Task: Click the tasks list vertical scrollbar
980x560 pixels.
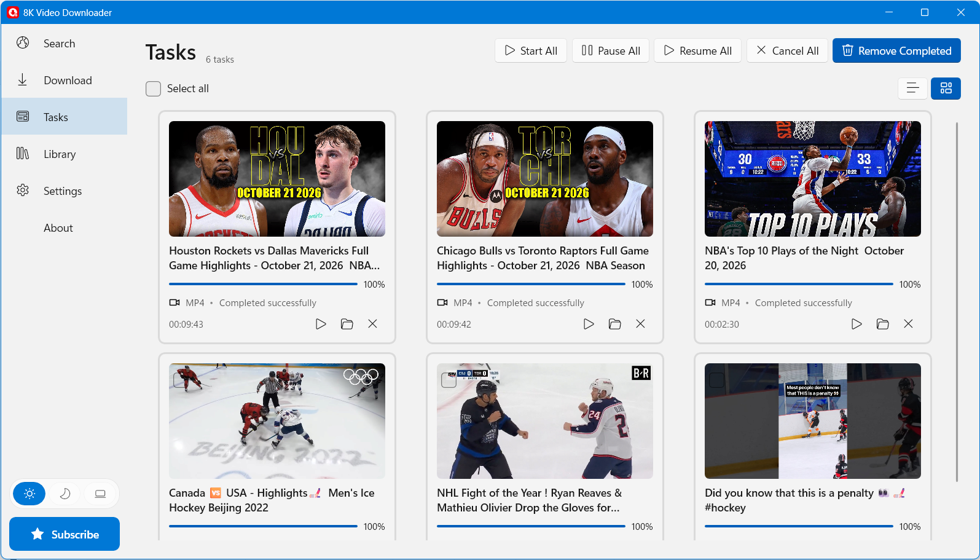Action: click(x=957, y=301)
